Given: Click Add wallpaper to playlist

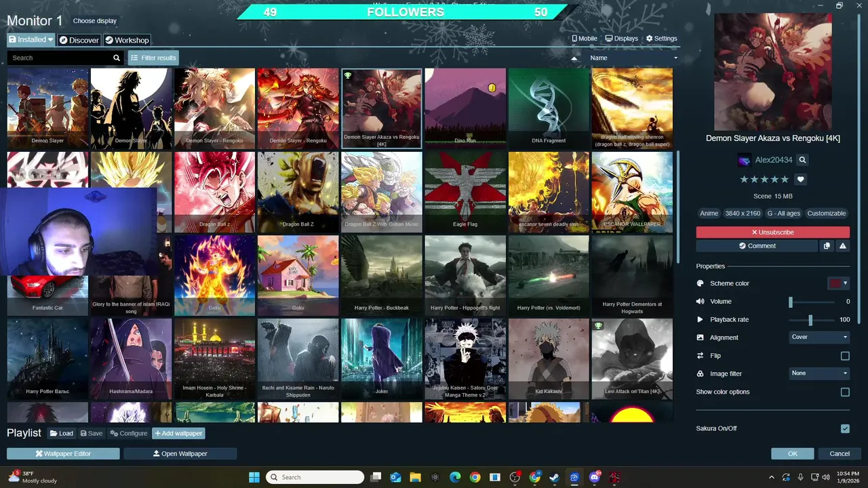Looking at the screenshot, I should point(178,434).
